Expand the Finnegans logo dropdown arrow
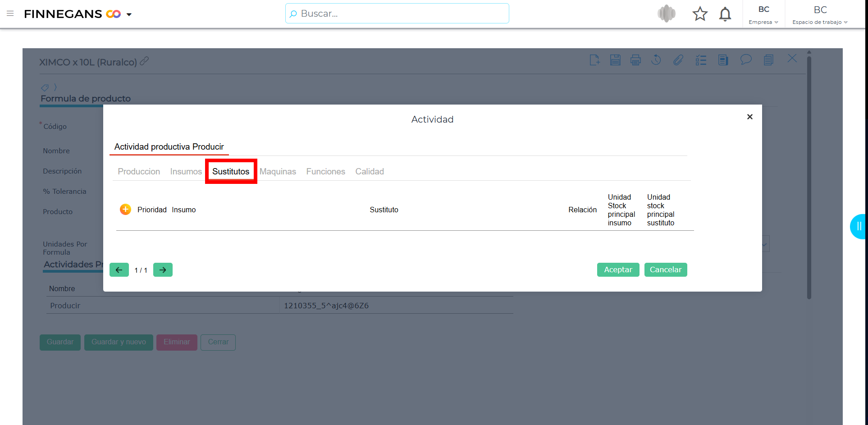 click(x=129, y=14)
